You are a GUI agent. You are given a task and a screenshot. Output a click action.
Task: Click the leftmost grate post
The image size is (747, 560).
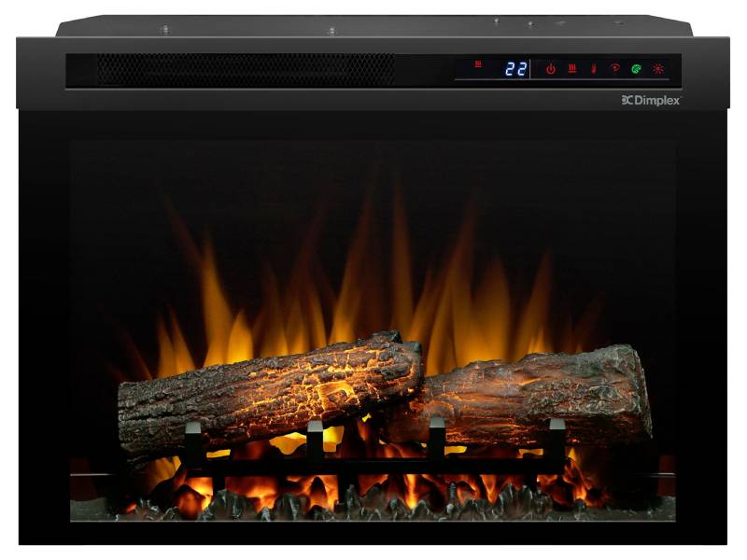[x=193, y=441]
